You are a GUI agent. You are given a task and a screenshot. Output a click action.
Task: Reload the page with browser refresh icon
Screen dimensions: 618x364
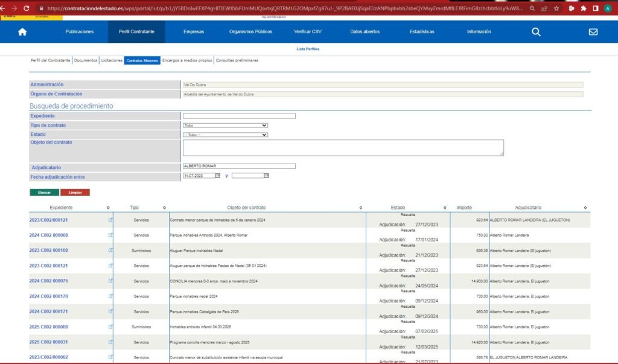(x=26, y=8)
